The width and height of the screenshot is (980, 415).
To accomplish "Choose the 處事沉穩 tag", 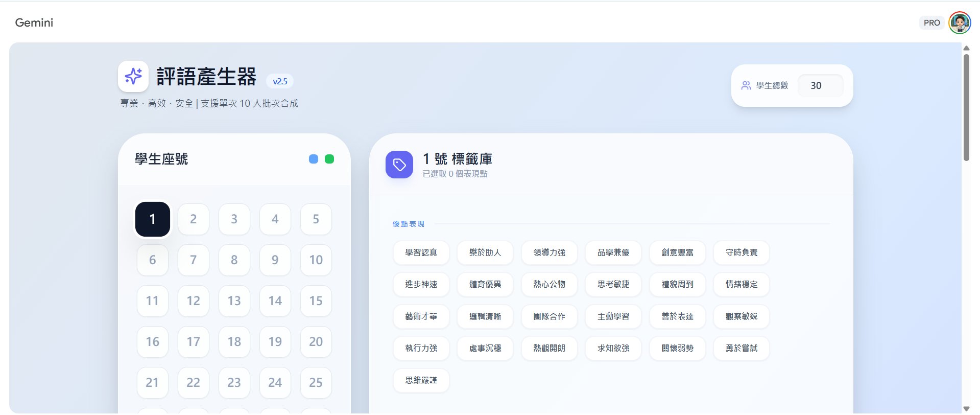I will 485,348.
